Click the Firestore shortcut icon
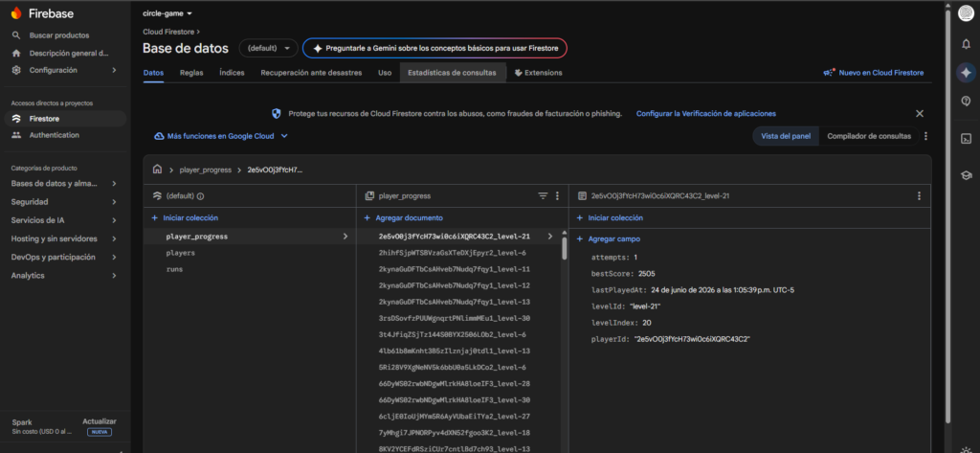The height and width of the screenshot is (453, 980). [16, 118]
